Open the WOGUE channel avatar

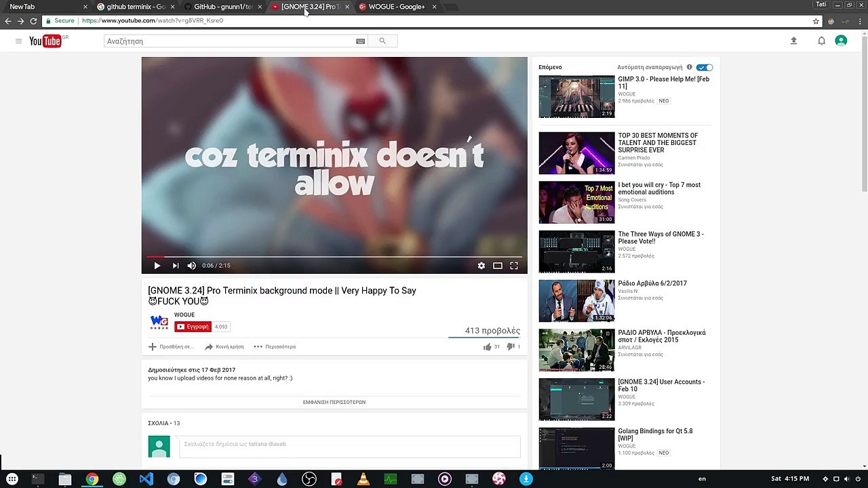click(x=159, y=321)
